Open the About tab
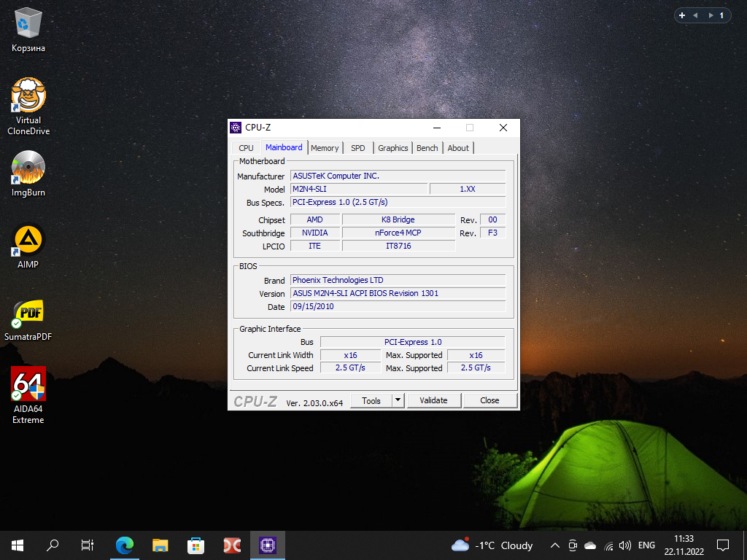Viewport: 747px width, 560px height. (x=458, y=148)
